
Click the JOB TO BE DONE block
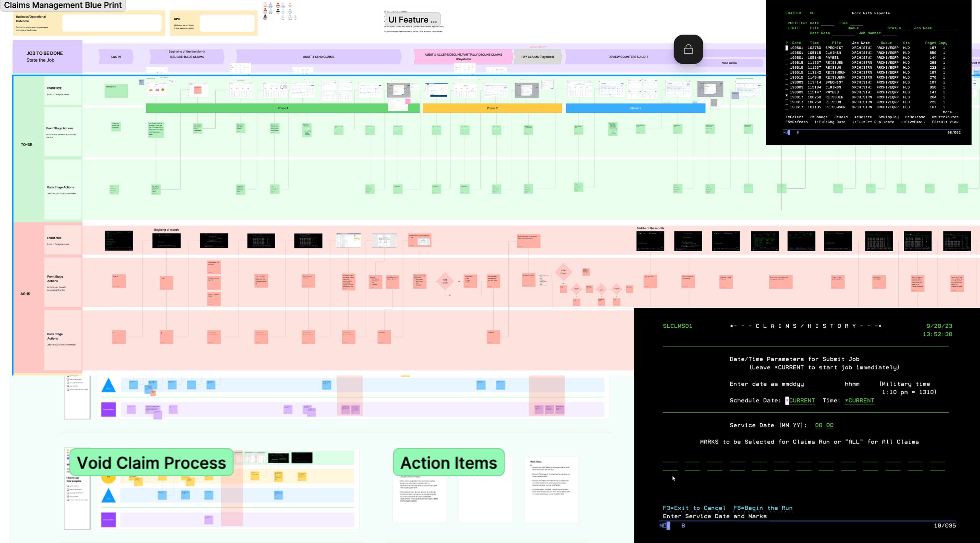tap(47, 57)
